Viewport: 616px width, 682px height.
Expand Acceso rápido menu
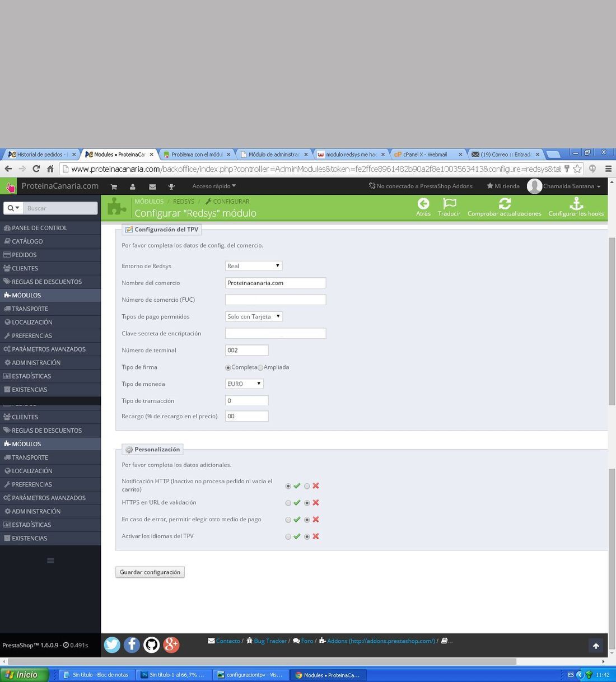pos(214,186)
